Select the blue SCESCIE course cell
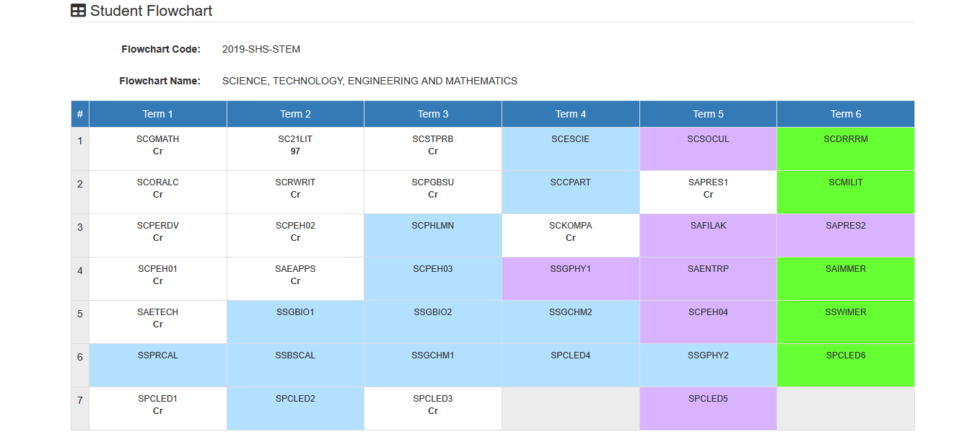This screenshot has height=437, width=980. click(x=571, y=149)
